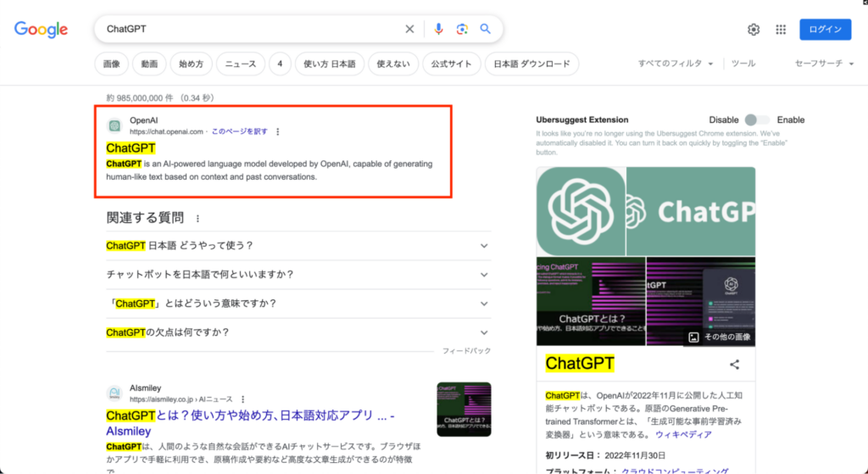The image size is (868, 474).
Task: Toggle the Ubersuggest Disable/Enable switch
Action: coord(757,120)
